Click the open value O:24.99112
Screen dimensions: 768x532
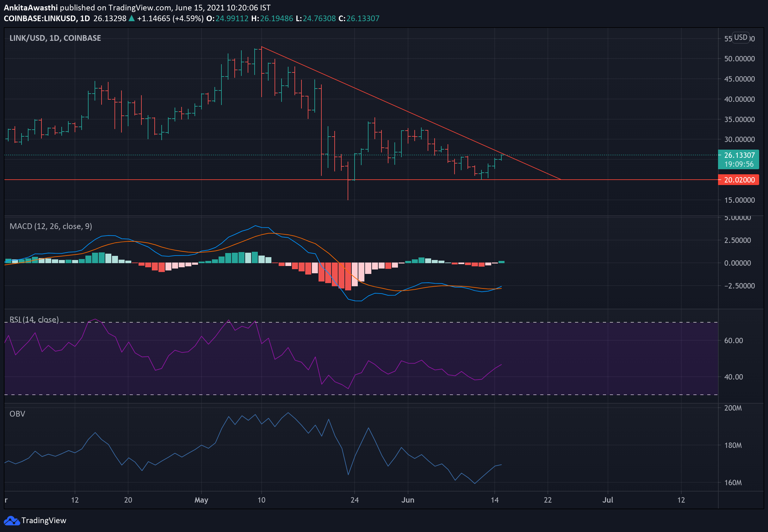tap(227, 18)
